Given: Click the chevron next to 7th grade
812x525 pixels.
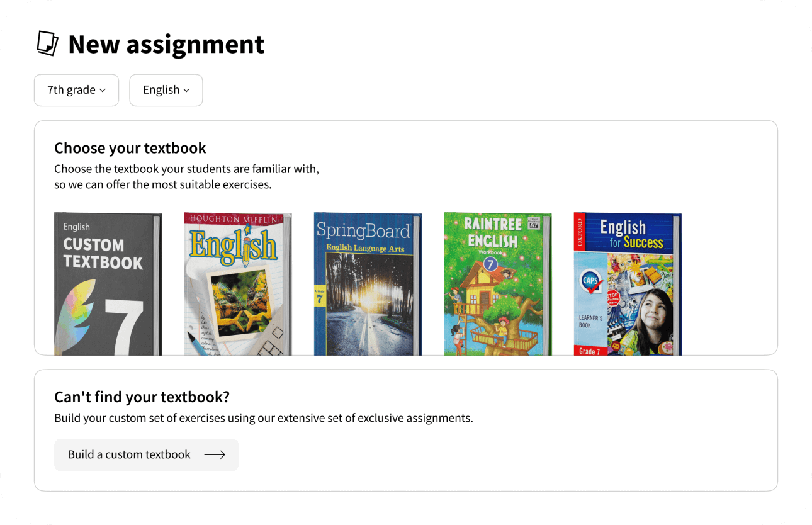Looking at the screenshot, I should (103, 91).
